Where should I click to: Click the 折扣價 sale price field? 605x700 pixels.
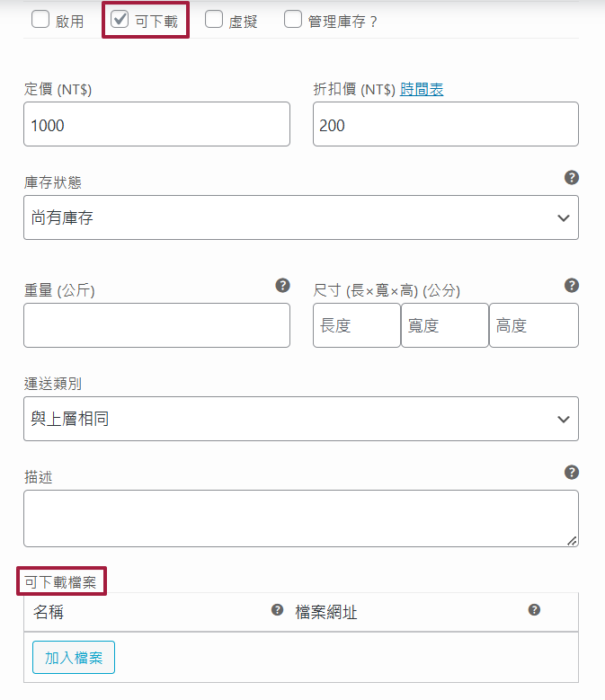(445, 124)
